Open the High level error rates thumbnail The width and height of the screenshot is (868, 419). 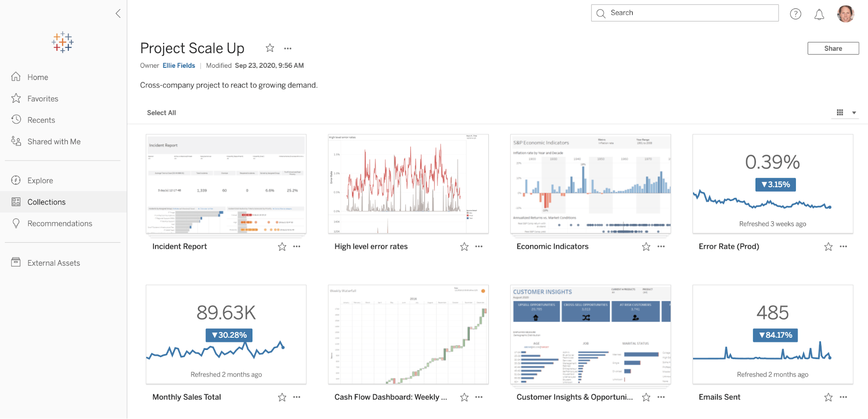click(408, 184)
